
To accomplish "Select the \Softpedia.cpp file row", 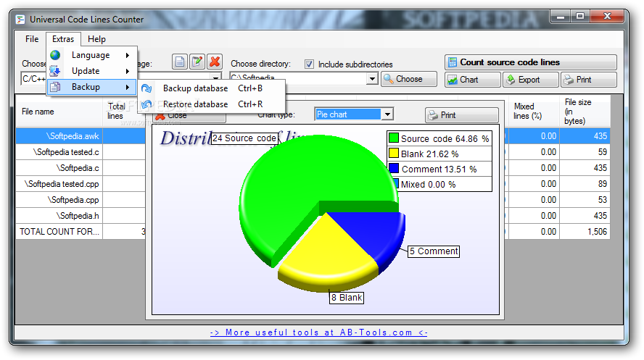I will (60, 200).
